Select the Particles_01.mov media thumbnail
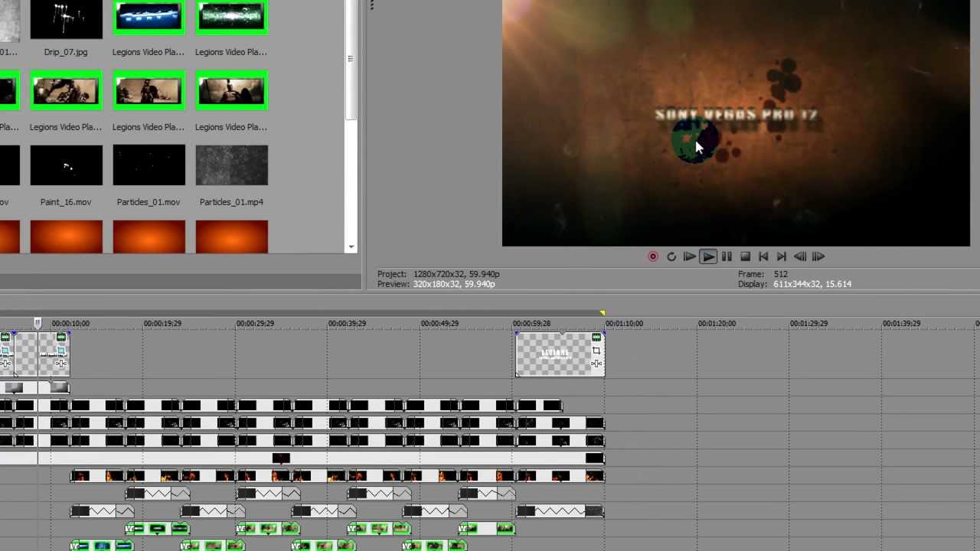 click(149, 165)
